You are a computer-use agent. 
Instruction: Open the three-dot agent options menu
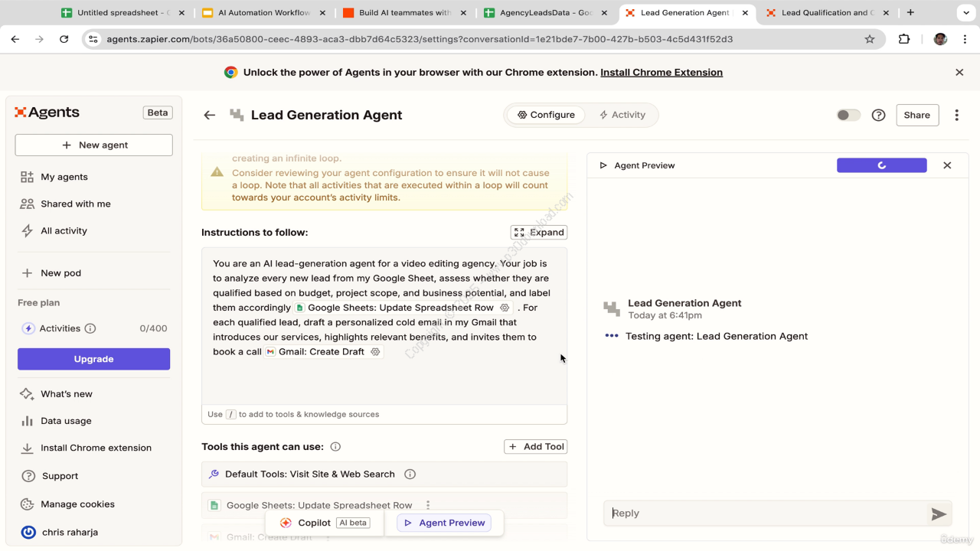(956, 115)
